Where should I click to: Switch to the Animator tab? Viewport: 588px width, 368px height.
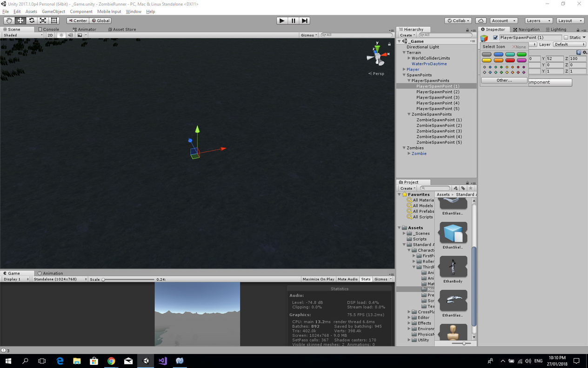tap(84, 29)
